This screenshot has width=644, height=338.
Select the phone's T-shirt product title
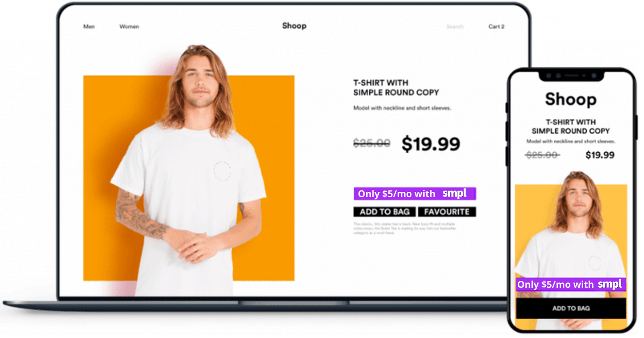[x=571, y=126]
